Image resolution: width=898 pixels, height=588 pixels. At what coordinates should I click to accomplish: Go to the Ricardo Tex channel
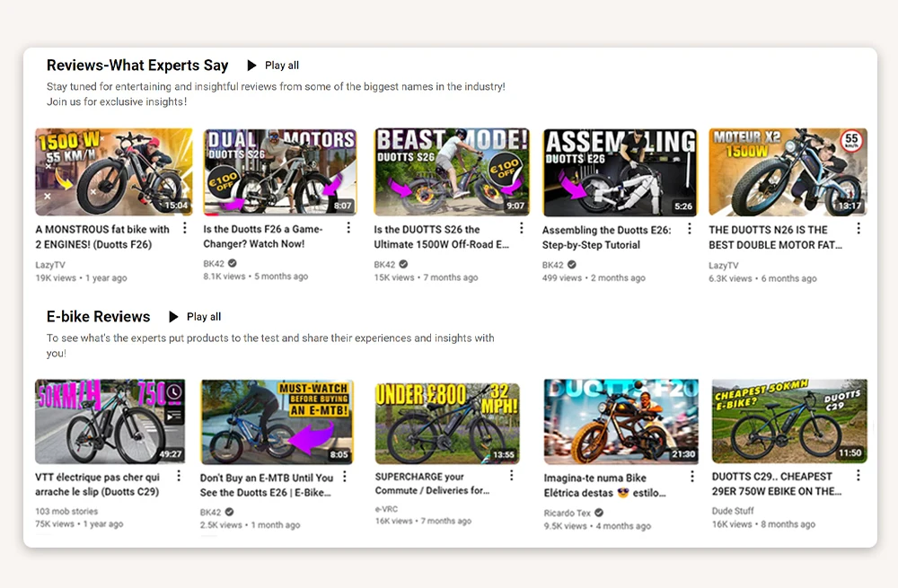click(x=568, y=513)
